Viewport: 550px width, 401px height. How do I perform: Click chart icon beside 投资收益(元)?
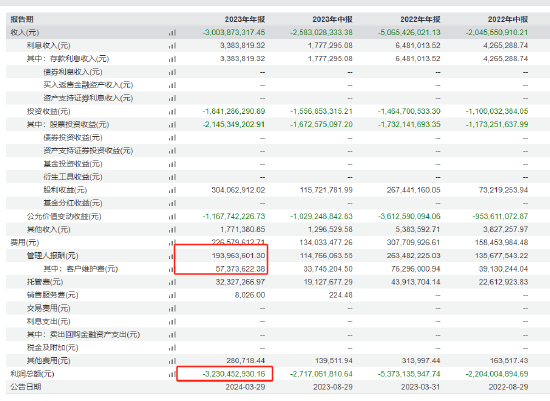pos(172,112)
